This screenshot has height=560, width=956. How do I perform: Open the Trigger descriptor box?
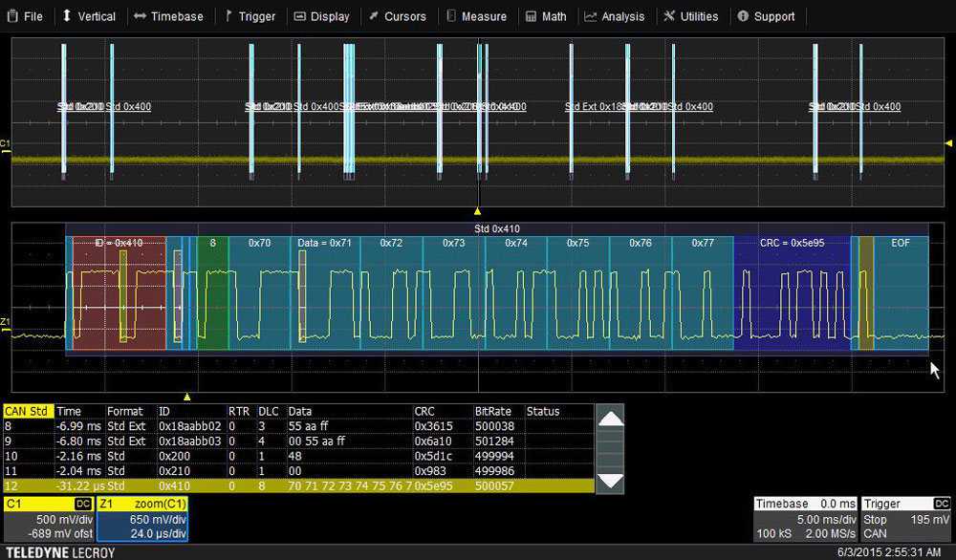[906, 521]
